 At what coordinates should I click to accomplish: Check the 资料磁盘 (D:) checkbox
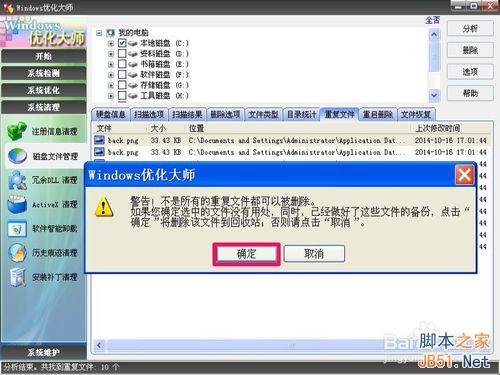pyautogui.click(x=122, y=53)
